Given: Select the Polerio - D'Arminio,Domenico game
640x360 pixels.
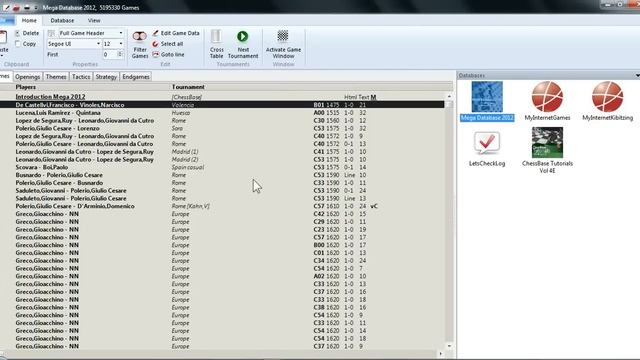Looking at the screenshot, I should click(x=222, y=206).
